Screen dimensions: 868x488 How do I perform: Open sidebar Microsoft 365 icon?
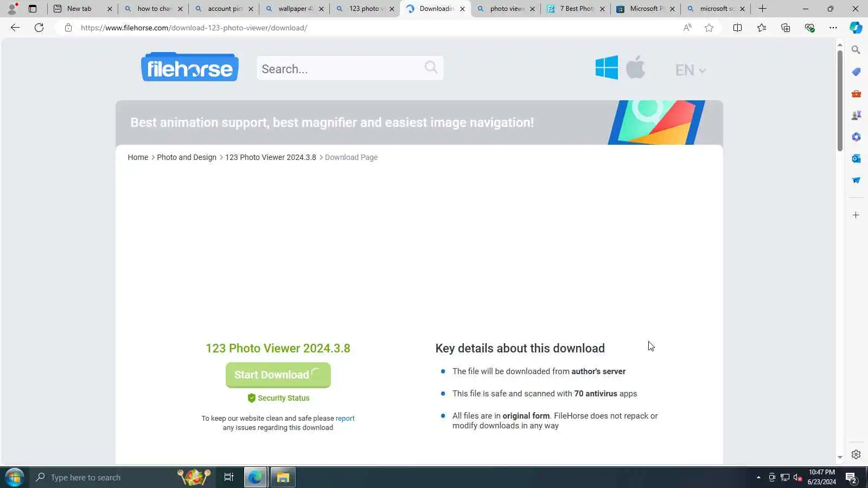click(856, 137)
